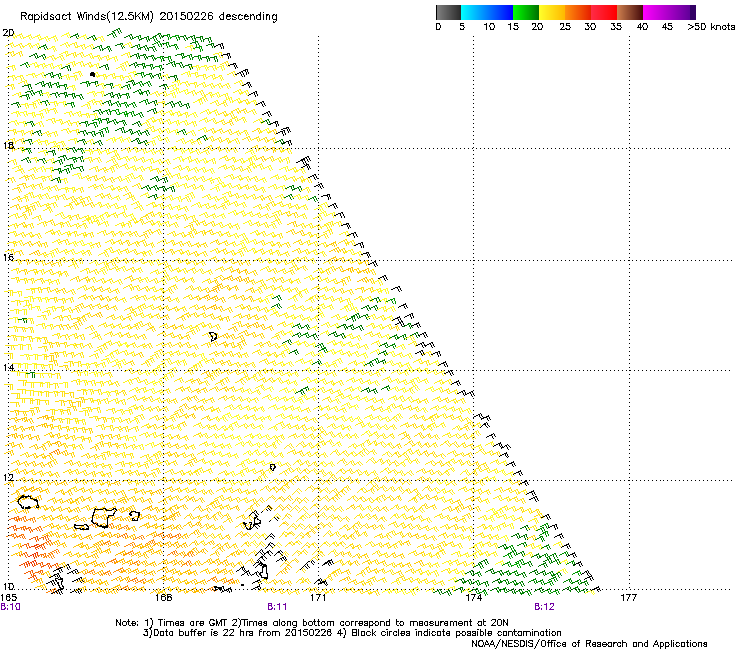Click the note line beginning '3)Data buffer is 22 hrs'
Screen dimensions: 740x650
352,633
